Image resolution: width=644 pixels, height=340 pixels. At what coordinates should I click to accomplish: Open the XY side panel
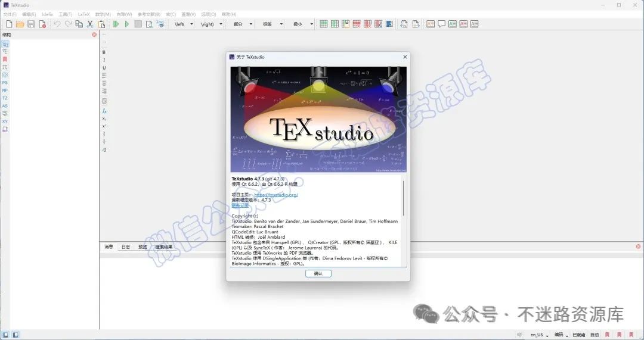(5, 122)
